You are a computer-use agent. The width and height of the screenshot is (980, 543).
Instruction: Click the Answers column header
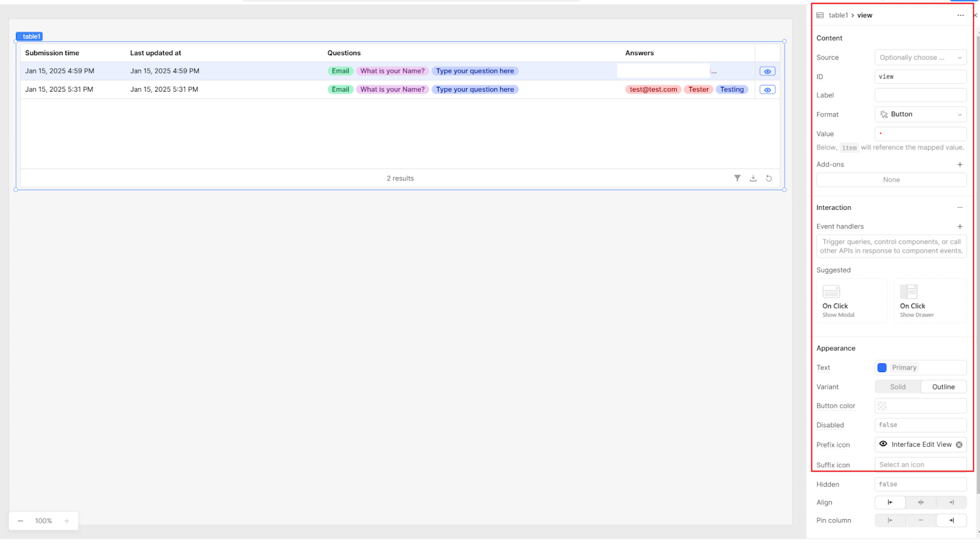click(639, 53)
